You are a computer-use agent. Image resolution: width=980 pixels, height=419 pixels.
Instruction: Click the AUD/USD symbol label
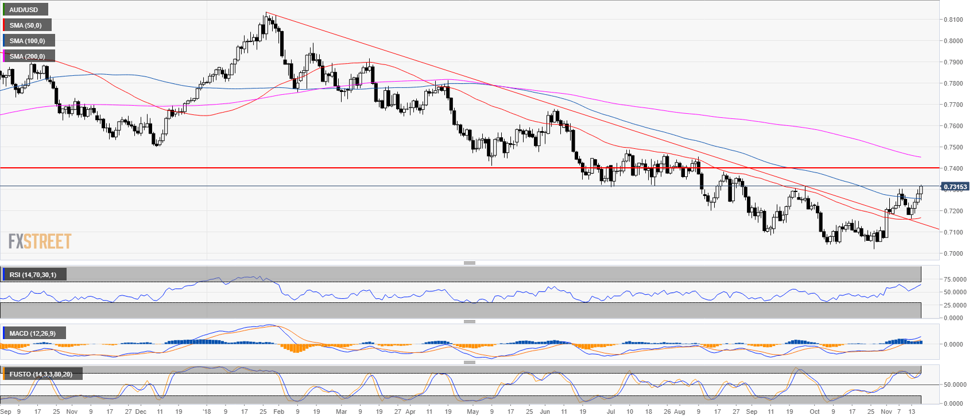point(24,10)
